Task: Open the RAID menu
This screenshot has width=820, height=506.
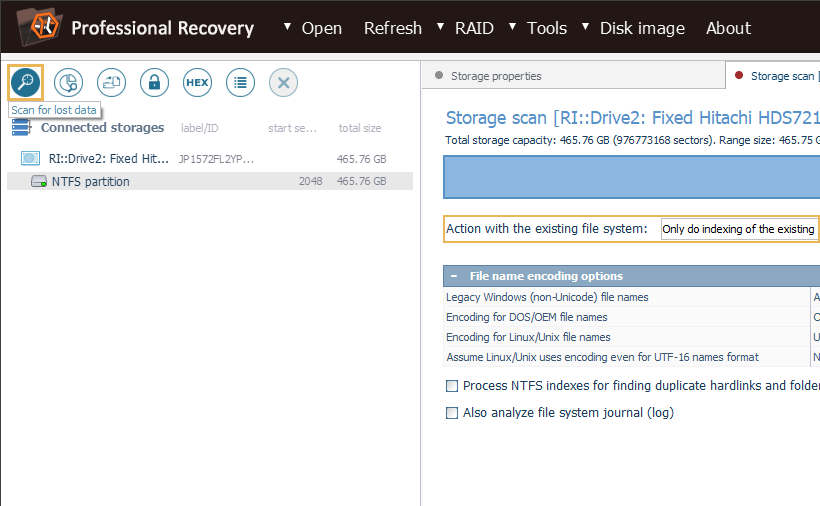Action: (474, 28)
